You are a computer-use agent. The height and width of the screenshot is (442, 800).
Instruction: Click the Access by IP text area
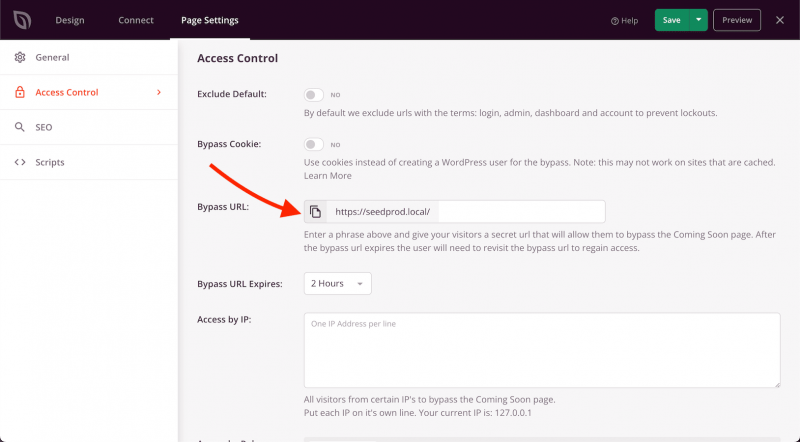click(x=541, y=350)
